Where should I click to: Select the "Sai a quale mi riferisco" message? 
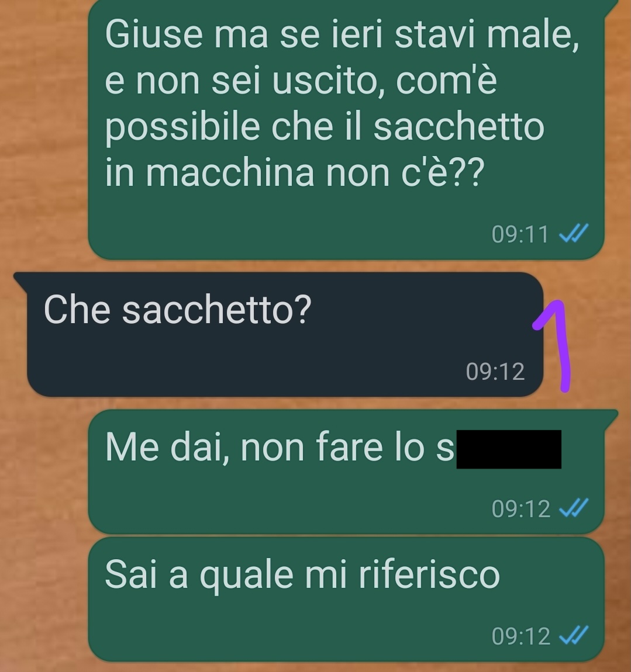[x=346, y=599]
